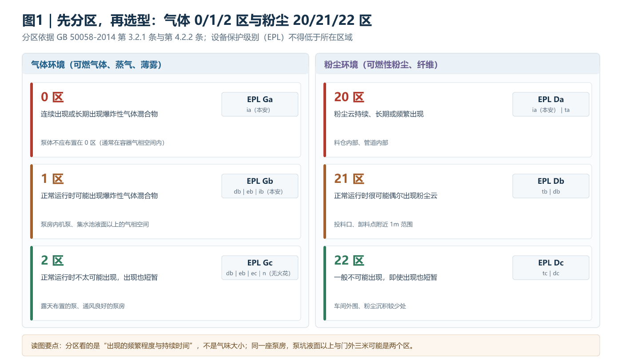The width and height of the screenshot is (622, 364).
Task: Select the "tc | dc" protection line
Action: tap(551, 273)
